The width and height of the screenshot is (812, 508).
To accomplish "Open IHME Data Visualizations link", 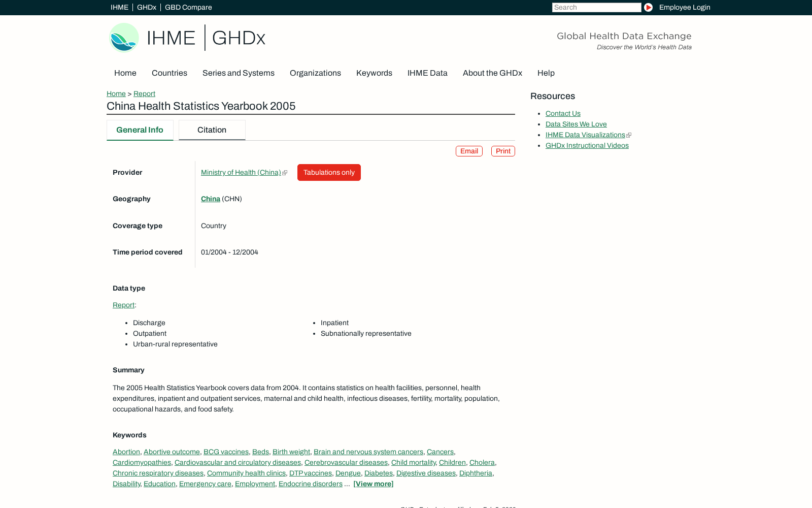I will click(x=585, y=135).
